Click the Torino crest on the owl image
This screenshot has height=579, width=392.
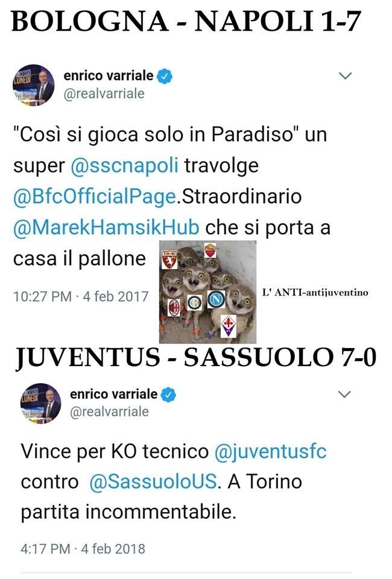coord(169,259)
